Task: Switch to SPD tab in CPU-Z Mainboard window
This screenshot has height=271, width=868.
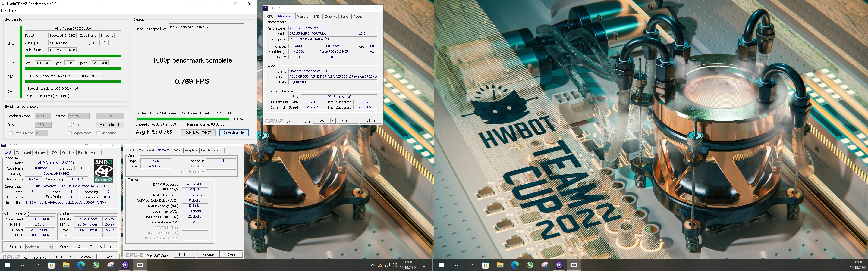Action: tap(316, 17)
